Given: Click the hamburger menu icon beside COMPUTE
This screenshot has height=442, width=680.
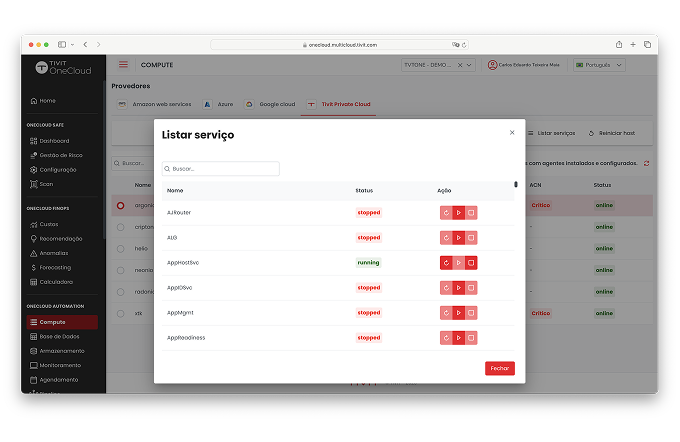Looking at the screenshot, I should tap(123, 64).
